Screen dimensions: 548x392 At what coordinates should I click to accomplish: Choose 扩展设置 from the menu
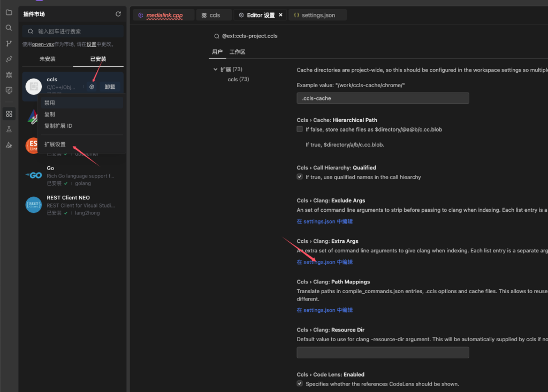pos(82,144)
